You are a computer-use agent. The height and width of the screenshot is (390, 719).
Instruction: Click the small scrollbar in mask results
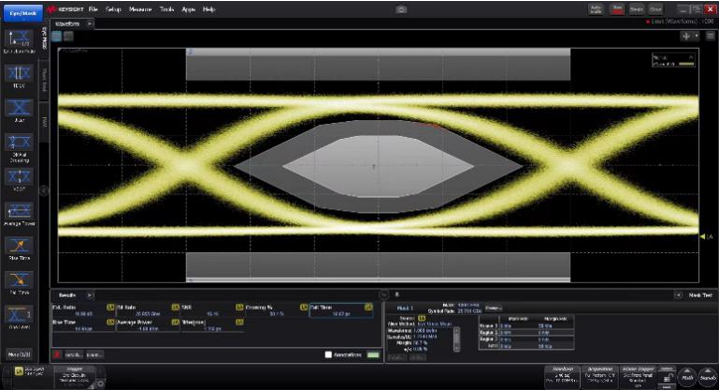pos(456,339)
